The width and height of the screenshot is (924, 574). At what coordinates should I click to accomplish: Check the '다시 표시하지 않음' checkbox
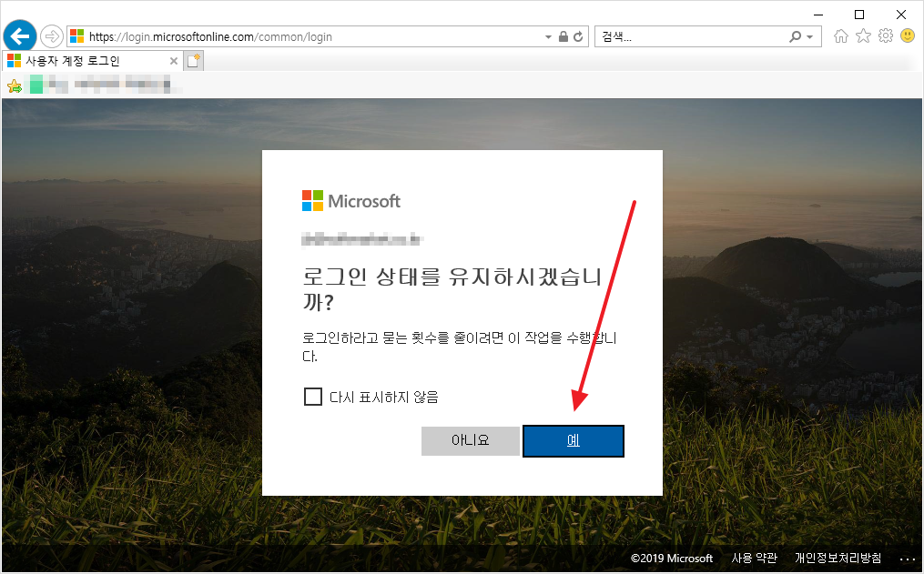313,397
